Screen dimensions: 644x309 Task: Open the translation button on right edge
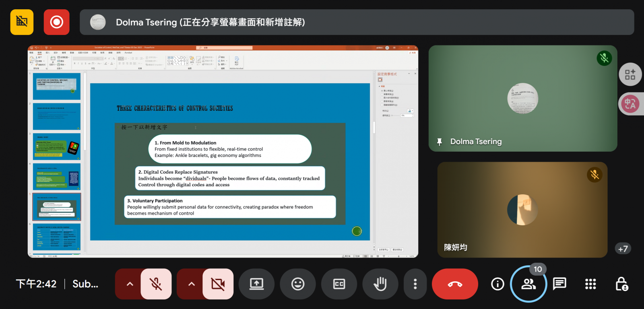tap(630, 104)
